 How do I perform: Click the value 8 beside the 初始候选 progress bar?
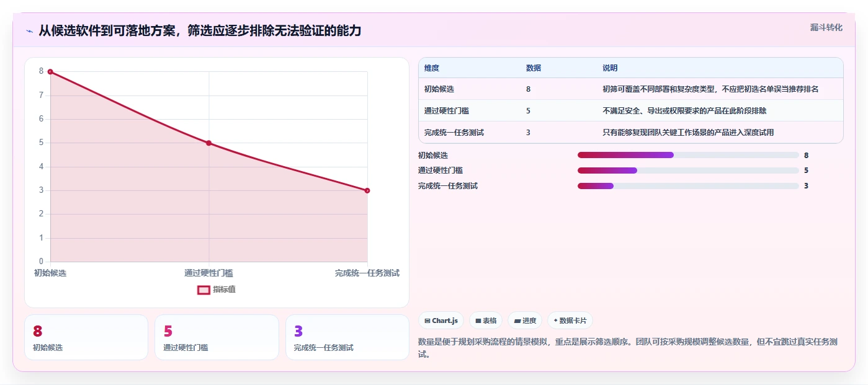806,156
